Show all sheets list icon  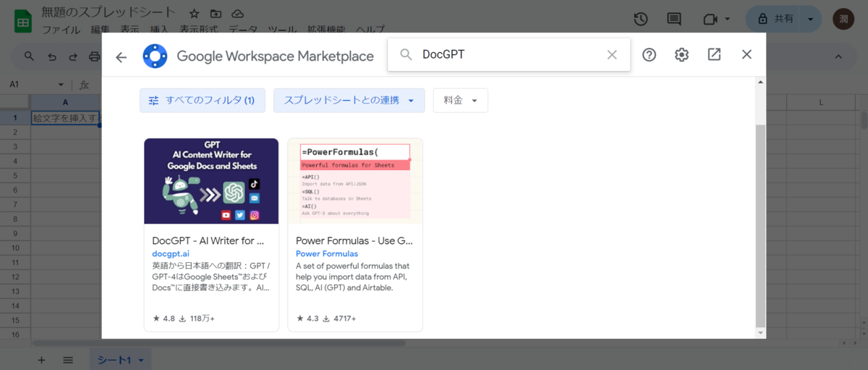(68, 360)
